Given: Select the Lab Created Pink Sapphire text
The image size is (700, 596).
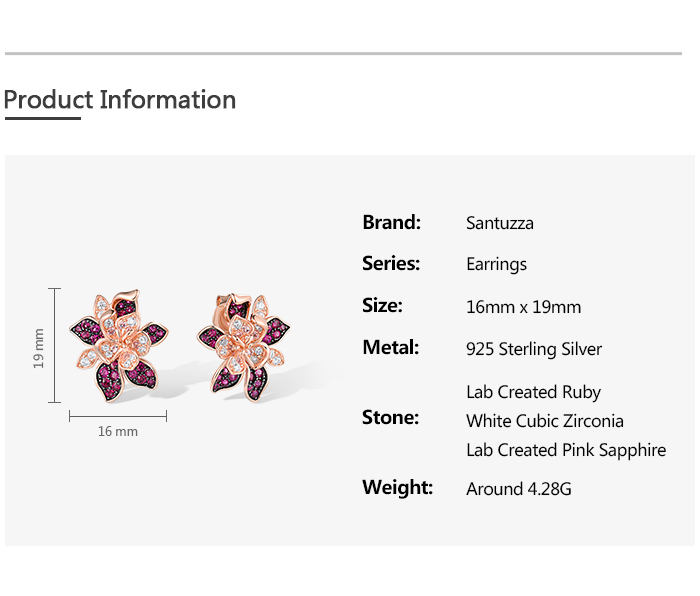Looking at the screenshot, I should [x=565, y=450].
